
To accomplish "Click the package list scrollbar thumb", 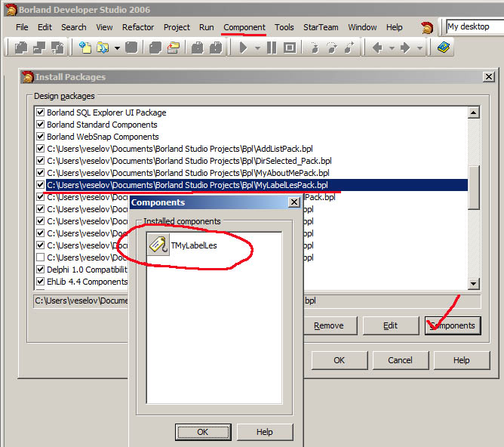I will pos(474,187).
